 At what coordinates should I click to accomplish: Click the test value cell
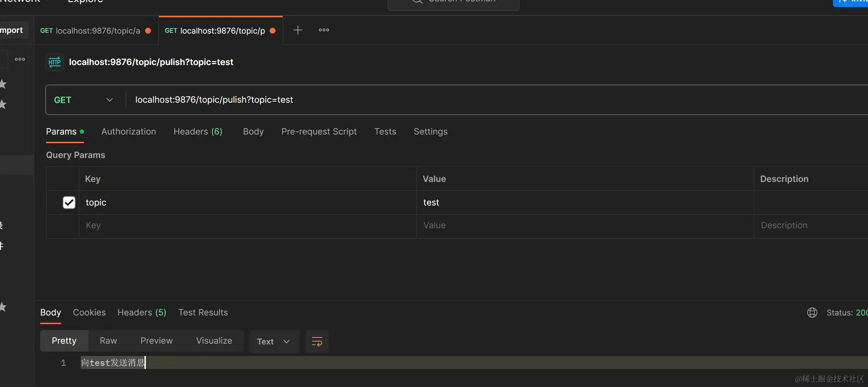tap(585, 203)
